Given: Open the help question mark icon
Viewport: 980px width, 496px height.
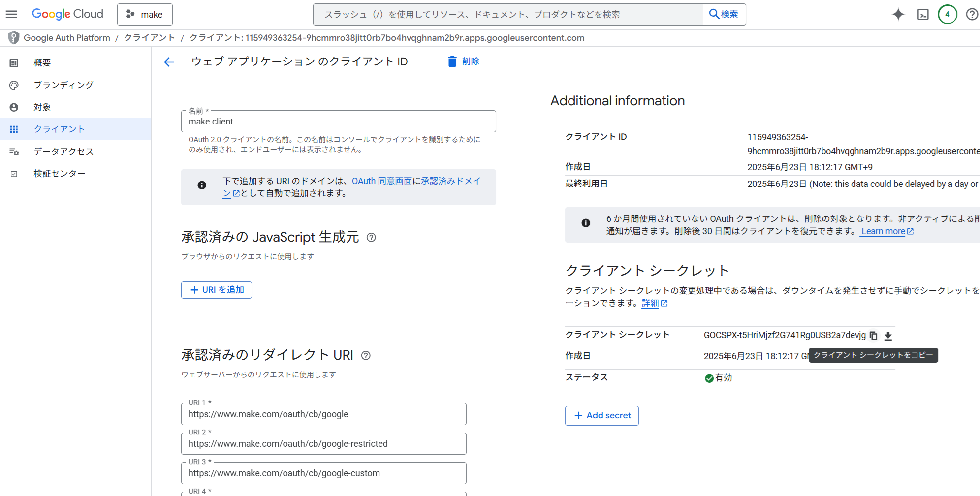Looking at the screenshot, I should click(972, 14).
